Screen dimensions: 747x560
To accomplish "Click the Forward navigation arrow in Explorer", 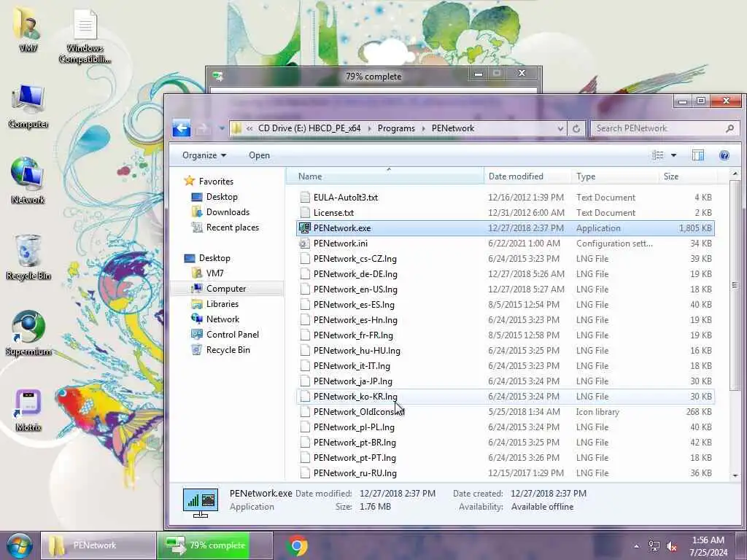I will (x=203, y=128).
